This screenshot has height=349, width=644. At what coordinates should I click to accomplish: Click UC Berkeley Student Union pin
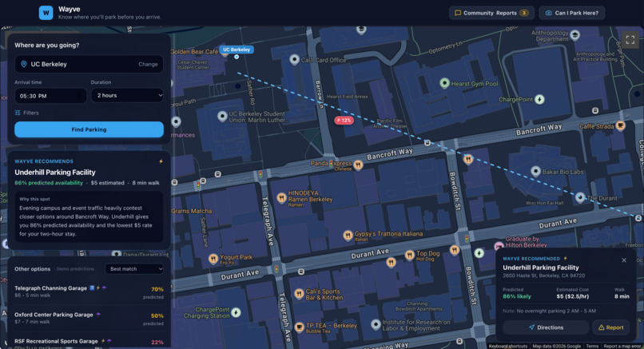tap(222, 117)
